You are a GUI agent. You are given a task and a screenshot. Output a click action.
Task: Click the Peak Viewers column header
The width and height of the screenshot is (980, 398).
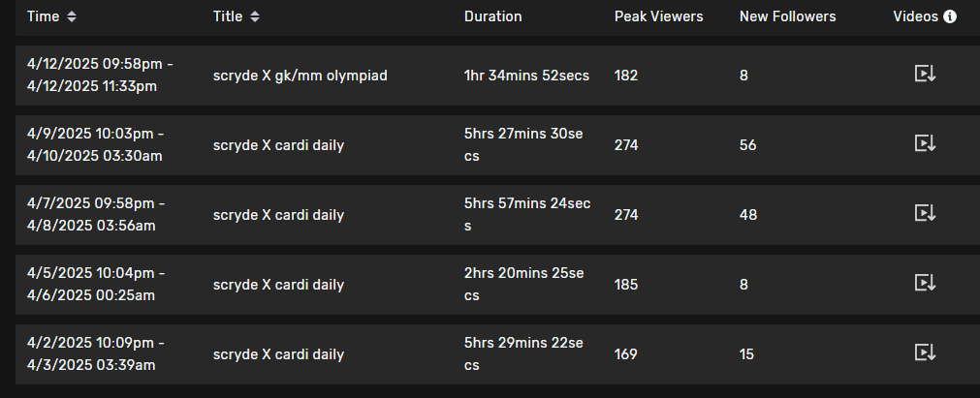click(658, 16)
